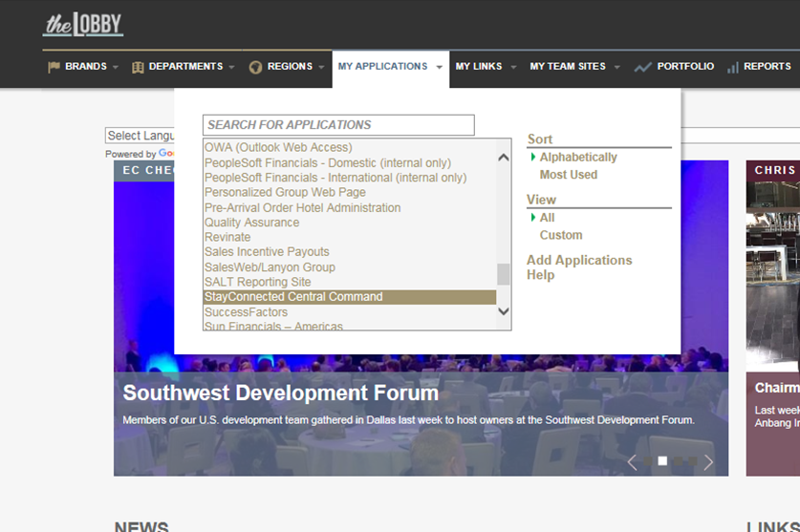
Task: Select Personalized Group Web Page
Action: tap(285, 192)
